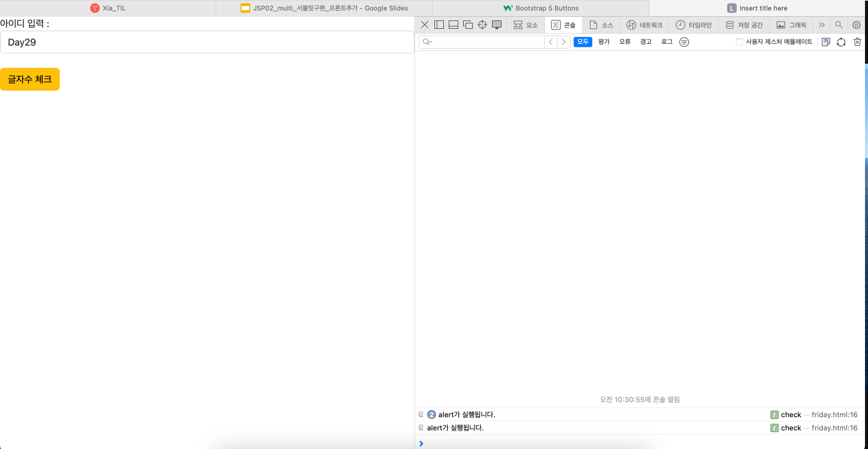Open the device settings monitor icon

(x=497, y=25)
